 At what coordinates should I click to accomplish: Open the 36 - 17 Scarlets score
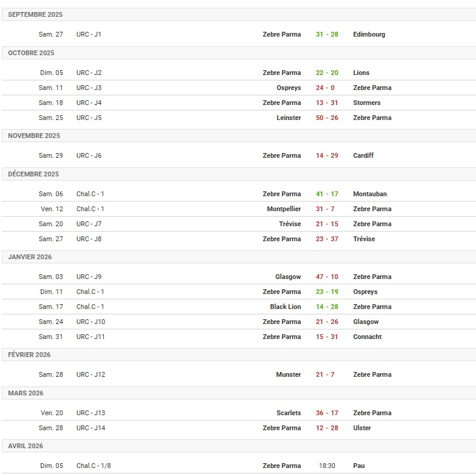tap(327, 413)
